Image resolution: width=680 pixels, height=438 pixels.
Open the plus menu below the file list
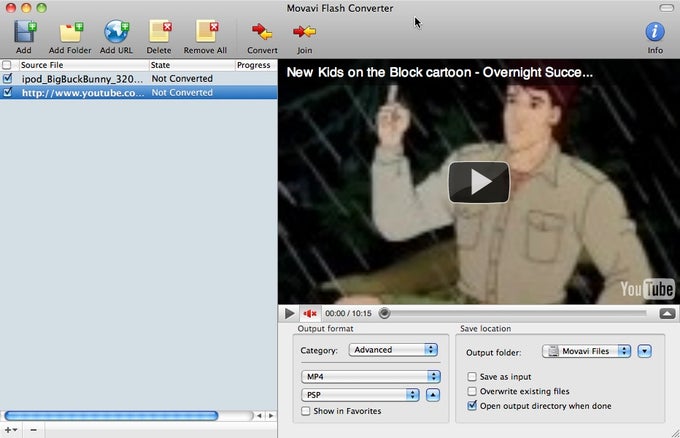[x=11, y=430]
